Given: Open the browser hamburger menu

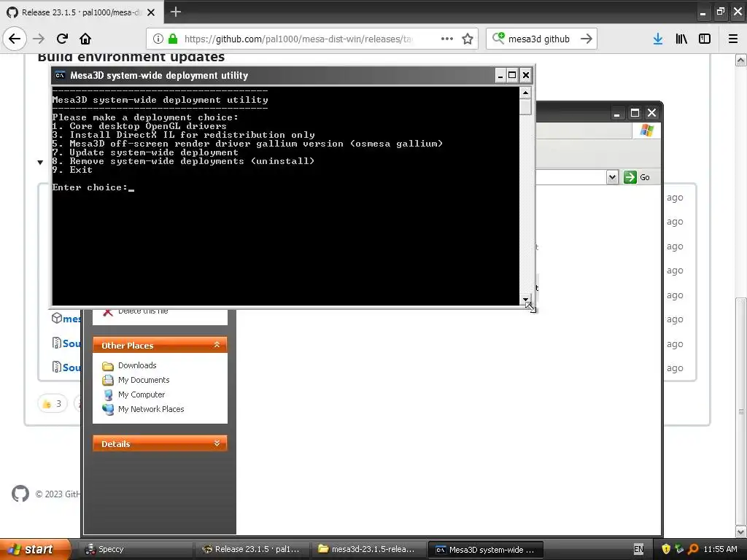Looking at the screenshot, I should pyautogui.click(x=733, y=39).
